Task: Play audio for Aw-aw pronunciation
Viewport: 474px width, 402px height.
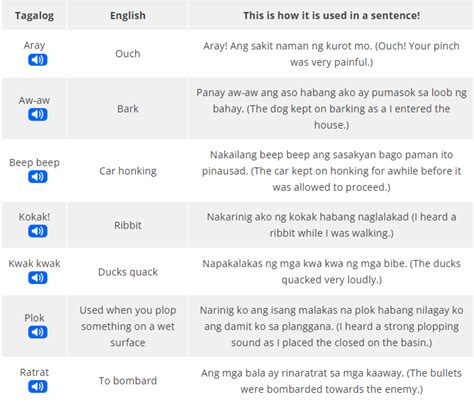Action: (38, 115)
